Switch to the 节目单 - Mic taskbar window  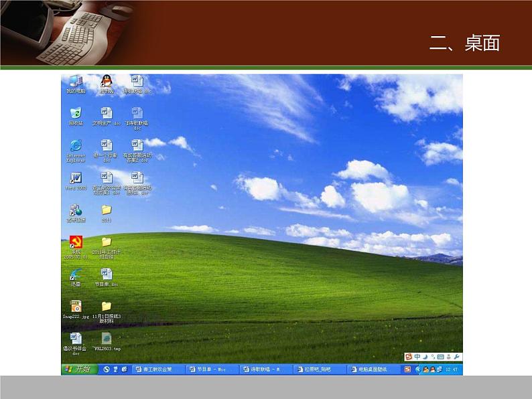(212, 369)
